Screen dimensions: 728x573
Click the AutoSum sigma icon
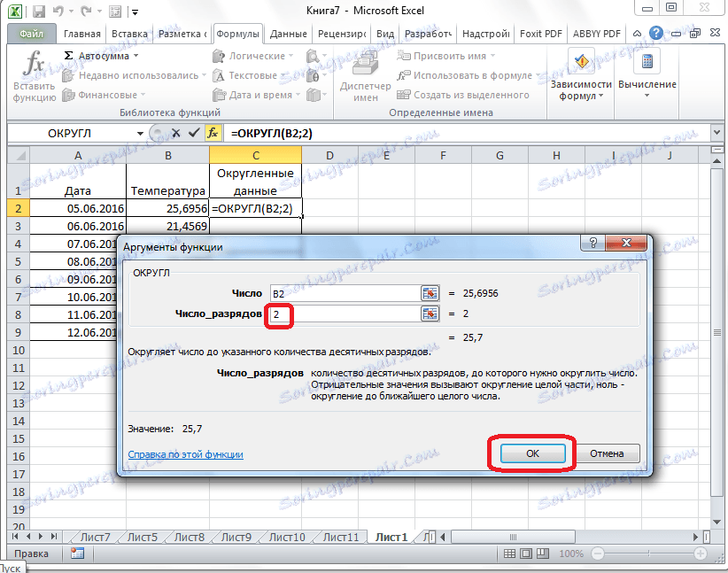pyautogui.click(x=68, y=56)
